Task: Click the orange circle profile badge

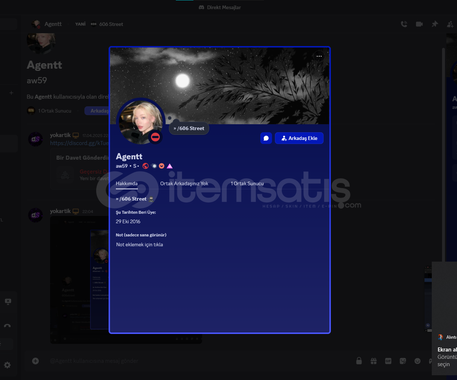Action: (162, 166)
